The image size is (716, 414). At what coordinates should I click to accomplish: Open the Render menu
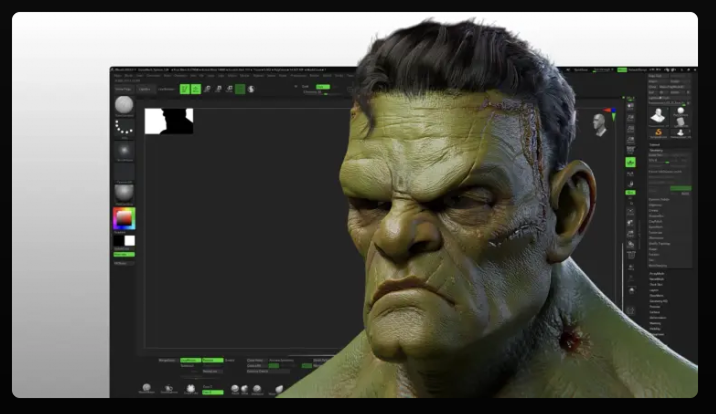(314, 76)
